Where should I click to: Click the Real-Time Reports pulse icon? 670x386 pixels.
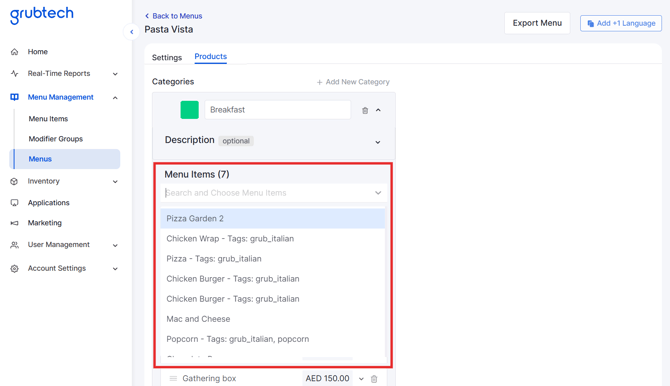(x=15, y=74)
